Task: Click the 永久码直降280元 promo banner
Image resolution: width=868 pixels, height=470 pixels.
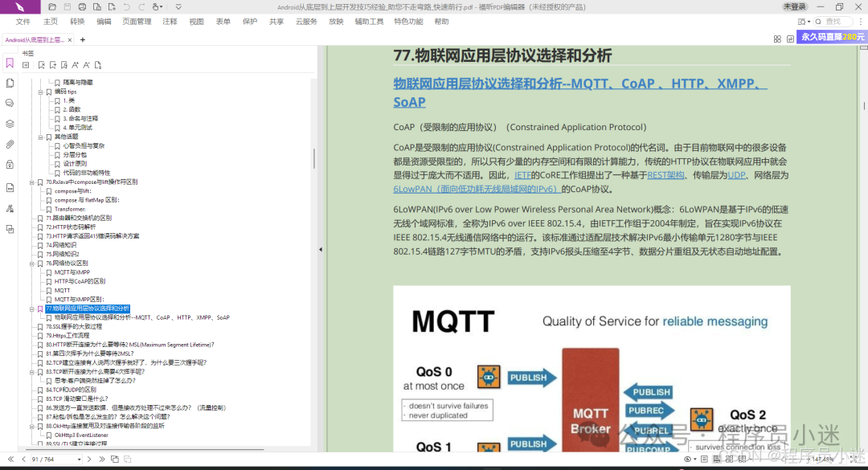Action: click(x=832, y=37)
